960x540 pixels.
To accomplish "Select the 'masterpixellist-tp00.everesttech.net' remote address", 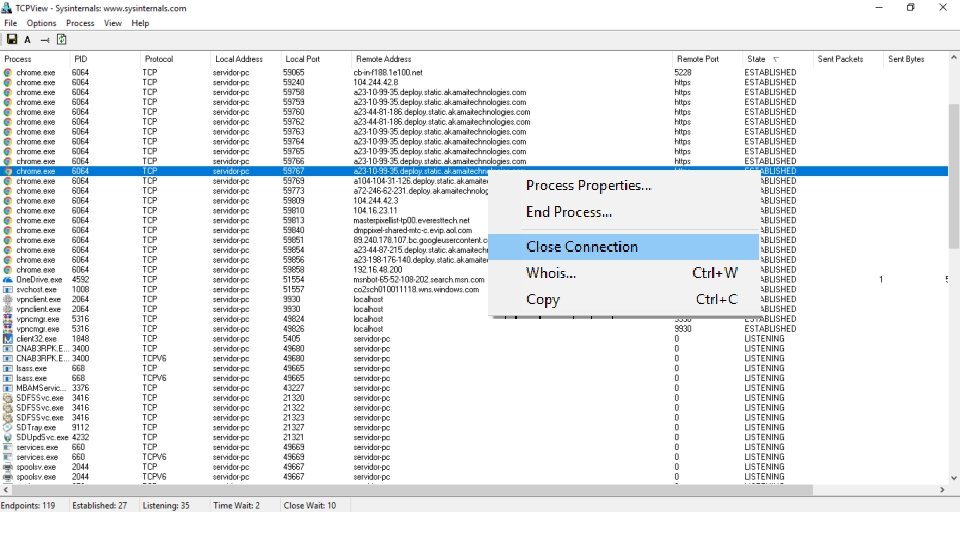I will click(411, 220).
